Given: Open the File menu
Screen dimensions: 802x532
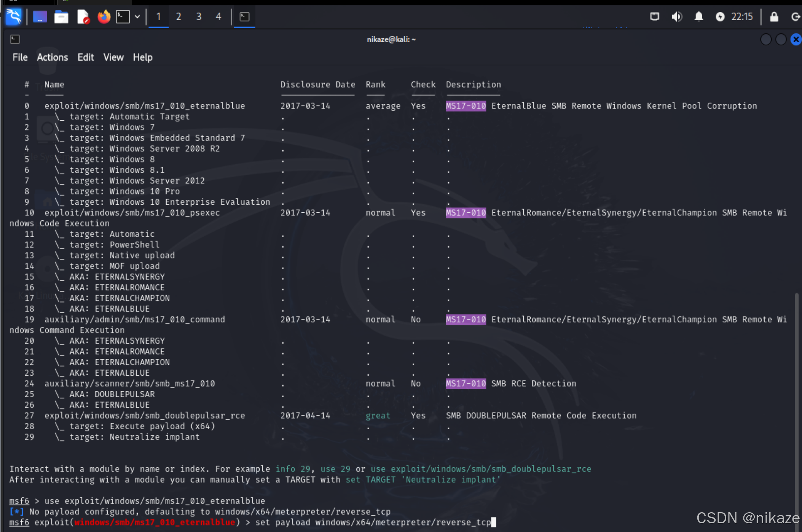Looking at the screenshot, I should point(20,57).
